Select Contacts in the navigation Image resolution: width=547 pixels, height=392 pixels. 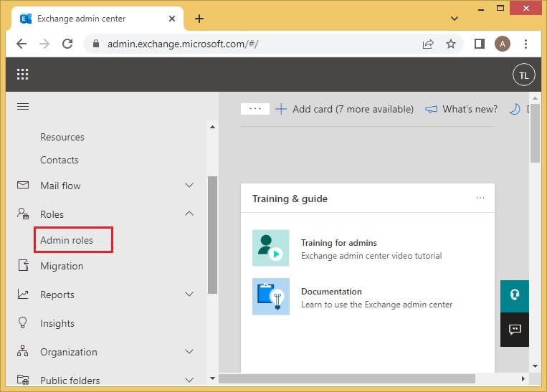(x=60, y=160)
